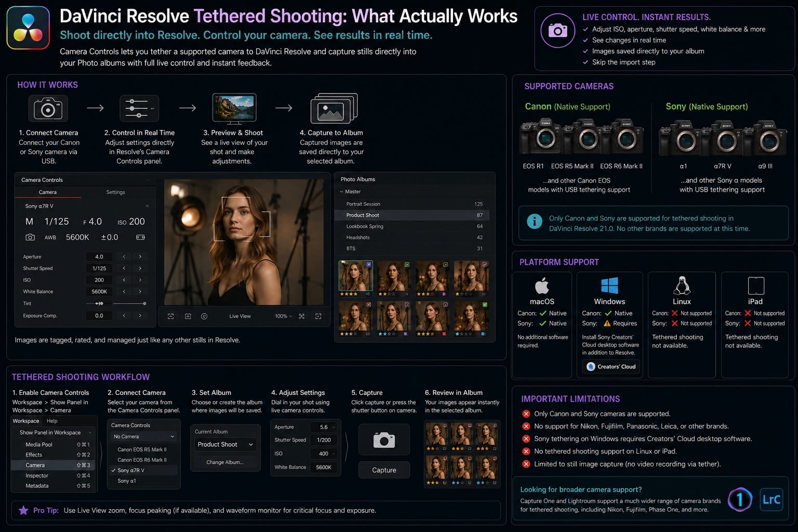This screenshot has width=798, height=532.
Task: Switch to the Settings tab
Action: 116,192
